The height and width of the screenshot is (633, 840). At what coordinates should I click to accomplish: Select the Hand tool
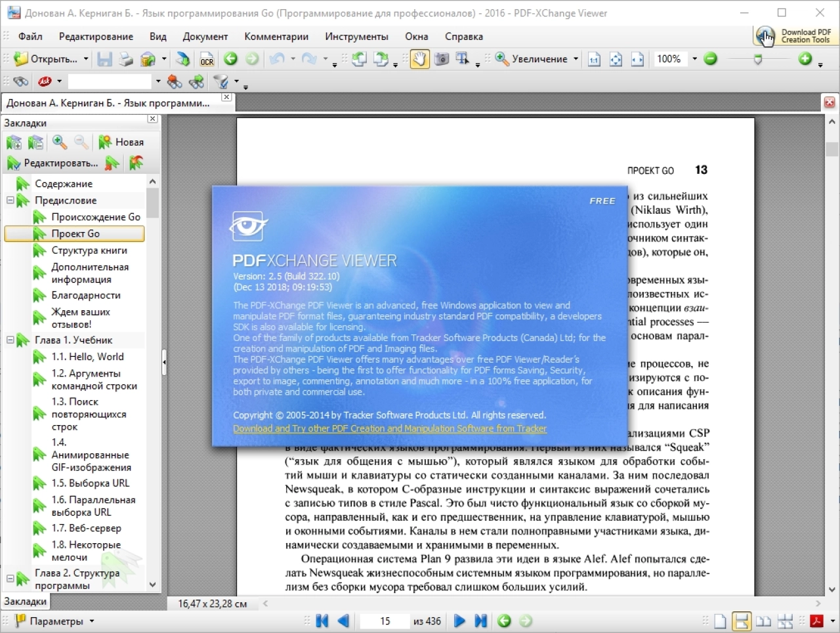pos(419,59)
